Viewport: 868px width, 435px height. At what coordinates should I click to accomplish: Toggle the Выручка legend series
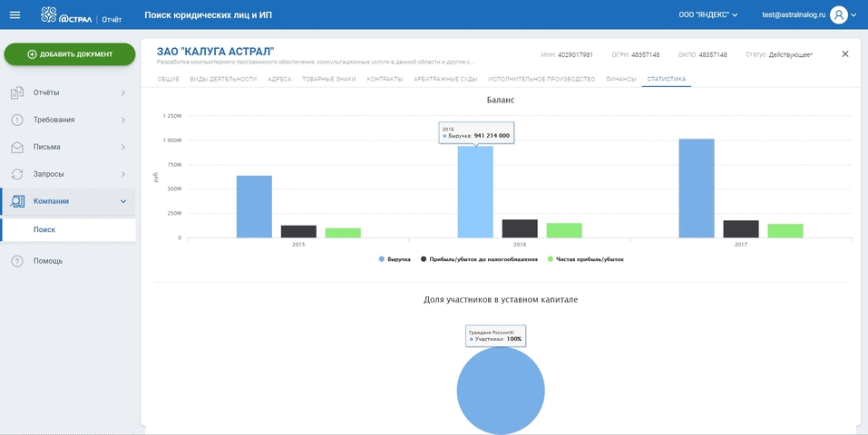point(395,259)
